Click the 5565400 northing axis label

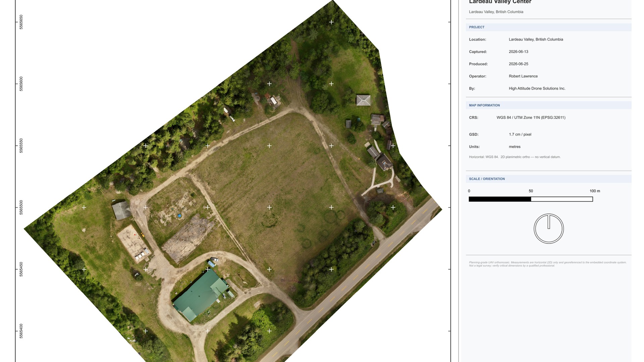point(21,331)
